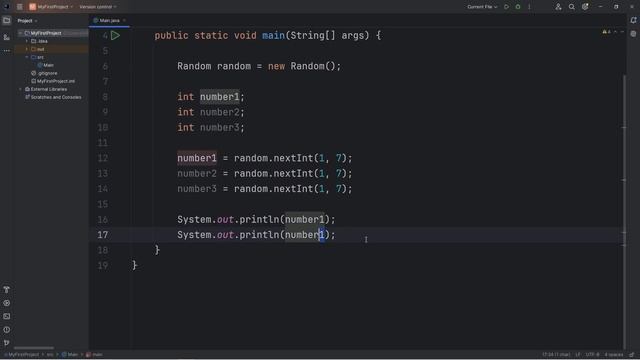The height and width of the screenshot is (360, 640).
Task: Click the Project panel horizontal scrollbar
Action: click(34, 348)
